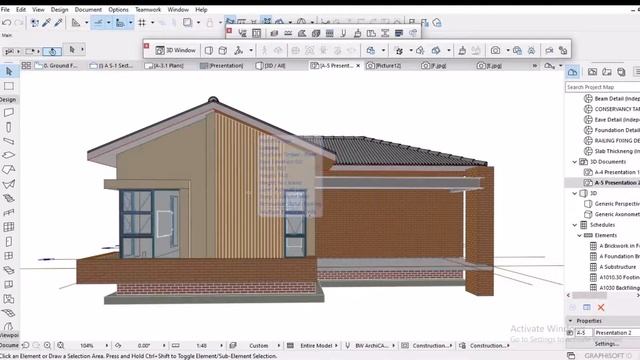Viewport: 640px width, 360px height.
Task: Click the Navigator horizontal scrollbar
Action: pos(589,295)
